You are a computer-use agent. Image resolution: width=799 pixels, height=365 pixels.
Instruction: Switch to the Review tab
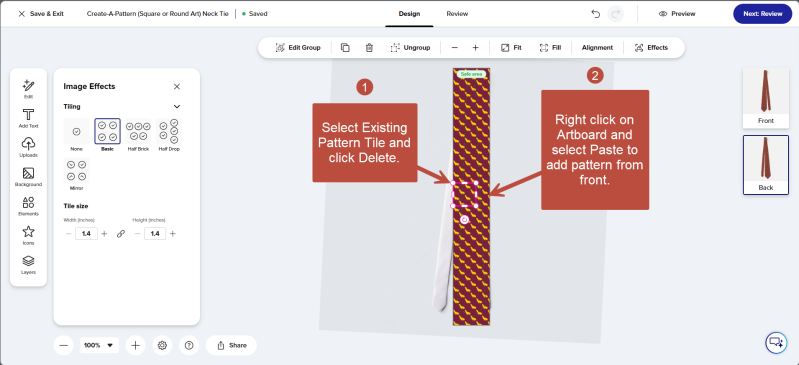coord(457,14)
